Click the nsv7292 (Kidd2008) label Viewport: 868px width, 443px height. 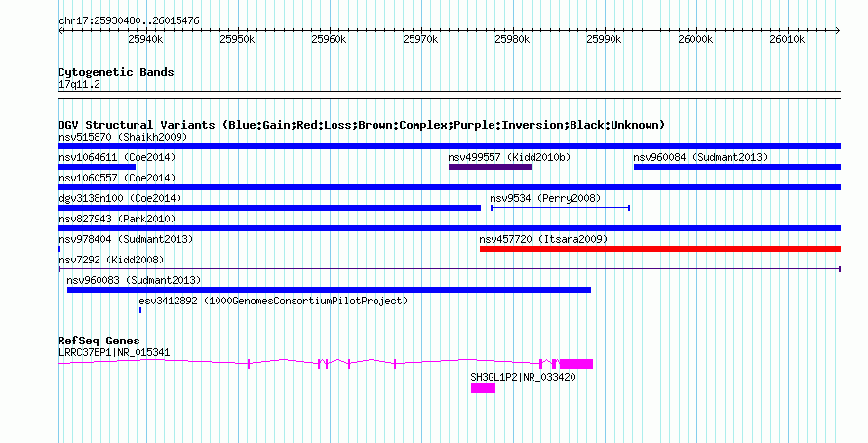(x=111, y=260)
